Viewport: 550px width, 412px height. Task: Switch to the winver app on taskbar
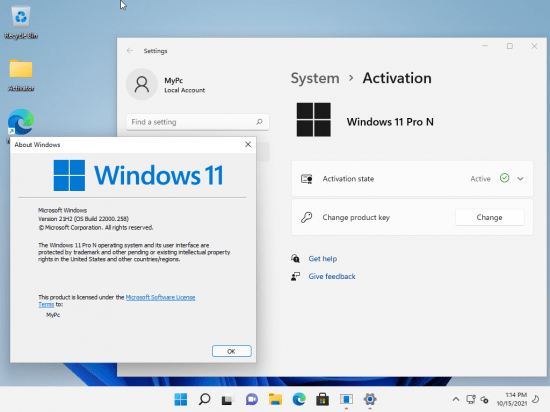[x=346, y=399]
